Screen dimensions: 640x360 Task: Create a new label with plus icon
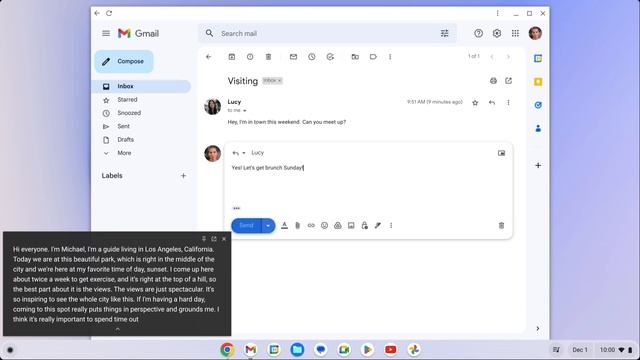tap(183, 176)
